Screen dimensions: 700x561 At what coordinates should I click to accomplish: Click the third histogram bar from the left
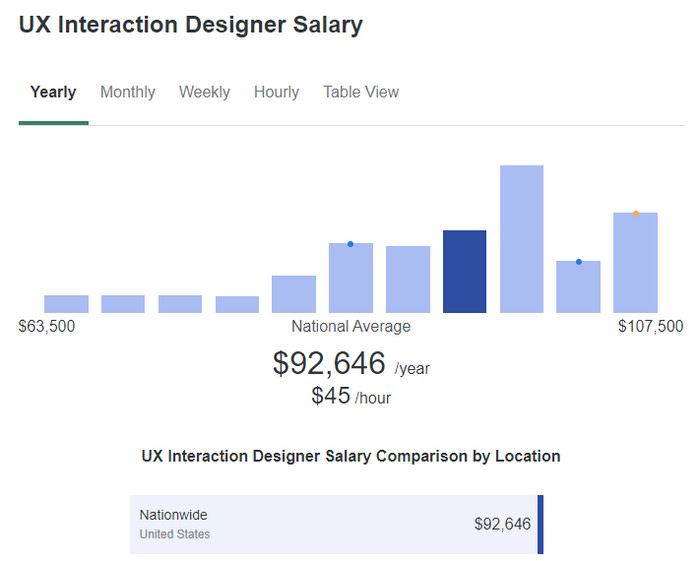pyautogui.click(x=180, y=304)
